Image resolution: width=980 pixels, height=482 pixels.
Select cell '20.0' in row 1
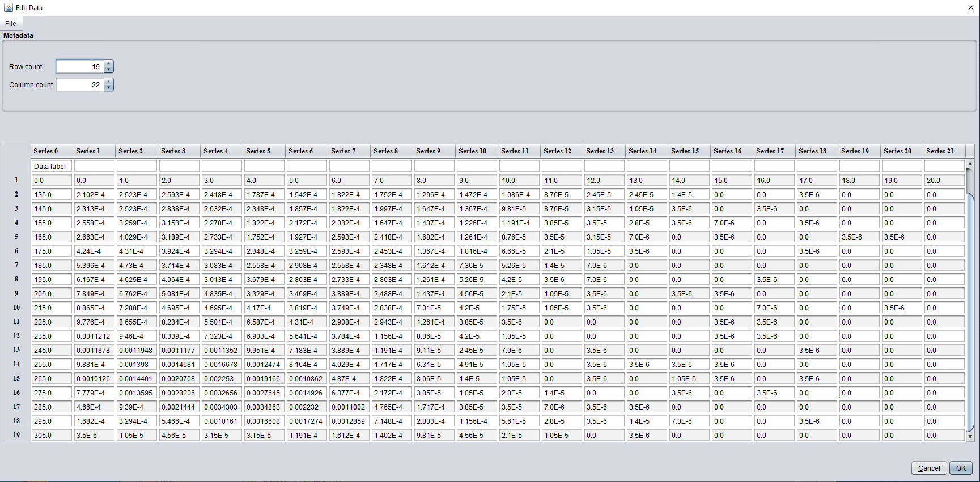click(x=944, y=181)
